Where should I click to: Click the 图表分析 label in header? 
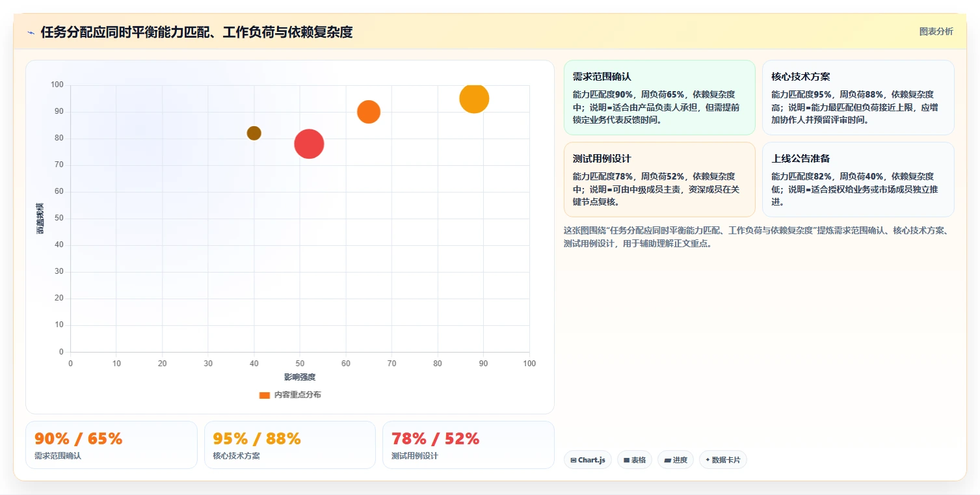tap(936, 31)
